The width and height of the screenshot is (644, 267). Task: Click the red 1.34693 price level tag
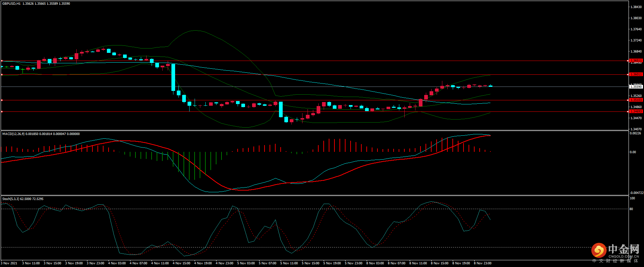click(636, 111)
